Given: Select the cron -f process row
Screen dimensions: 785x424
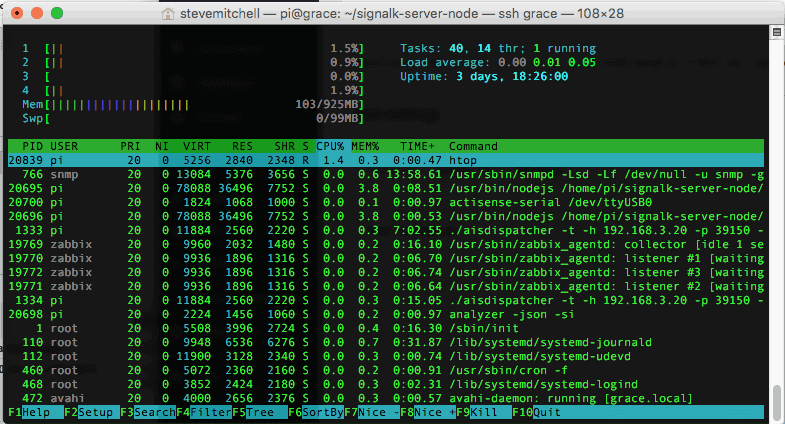Looking at the screenshot, I should pos(386,370).
